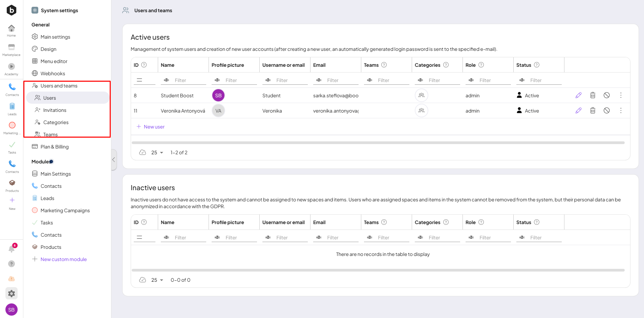
Task: Click the categories icon in Student Boost row
Action: (421, 95)
